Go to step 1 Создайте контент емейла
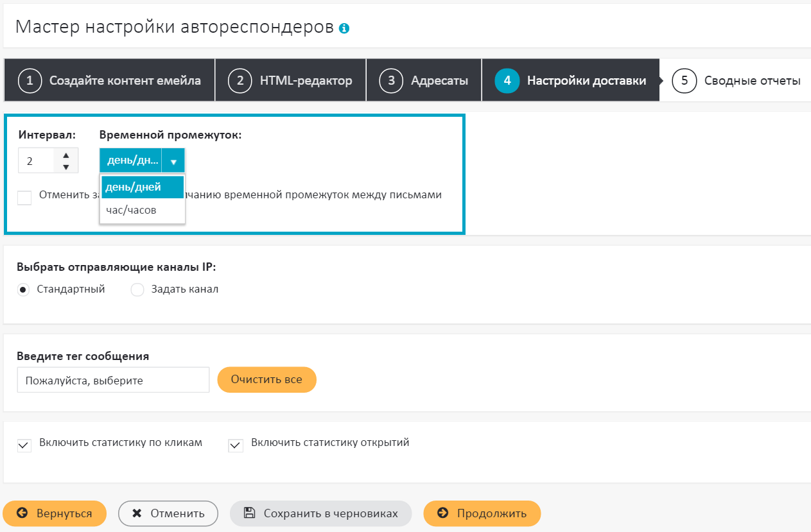This screenshot has height=532, width=811. [110, 81]
